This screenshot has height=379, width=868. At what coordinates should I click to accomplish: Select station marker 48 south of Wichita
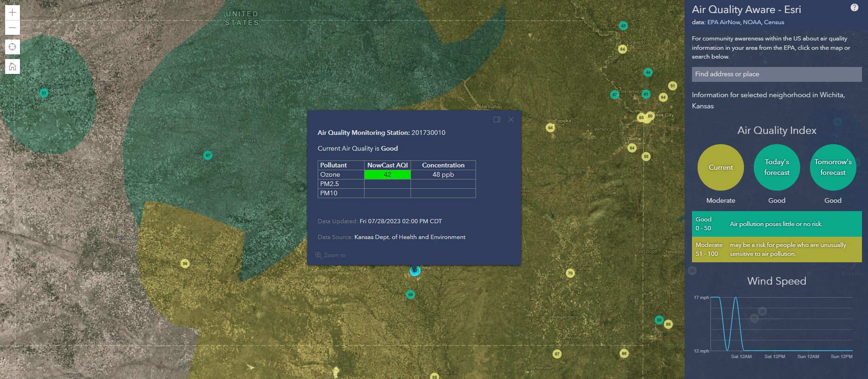point(410,294)
